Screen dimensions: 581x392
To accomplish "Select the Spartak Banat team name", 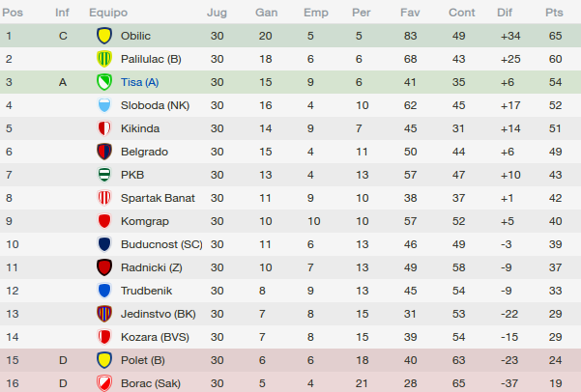I will pos(158,198).
